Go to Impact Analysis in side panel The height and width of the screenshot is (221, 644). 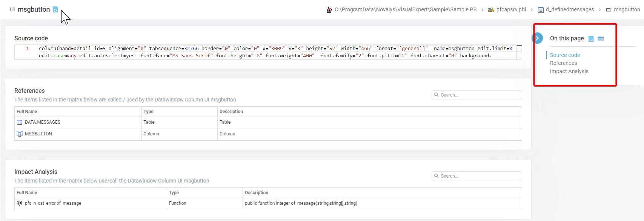pos(569,71)
